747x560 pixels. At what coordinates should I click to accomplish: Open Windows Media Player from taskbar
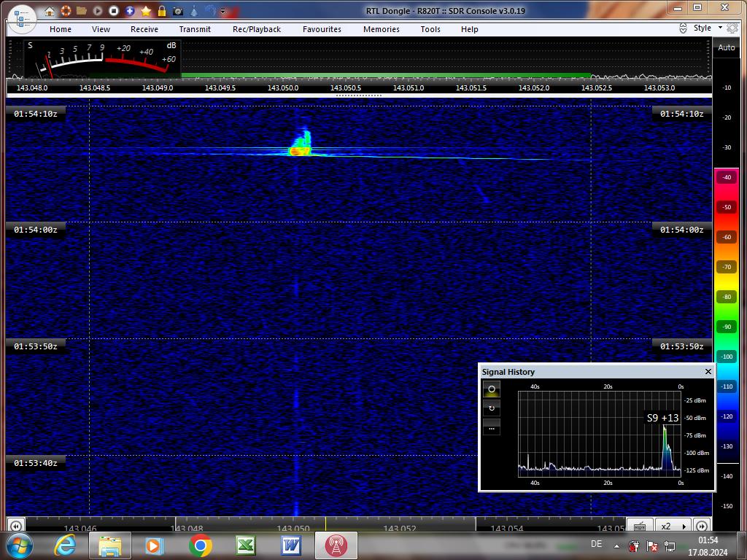[154, 546]
